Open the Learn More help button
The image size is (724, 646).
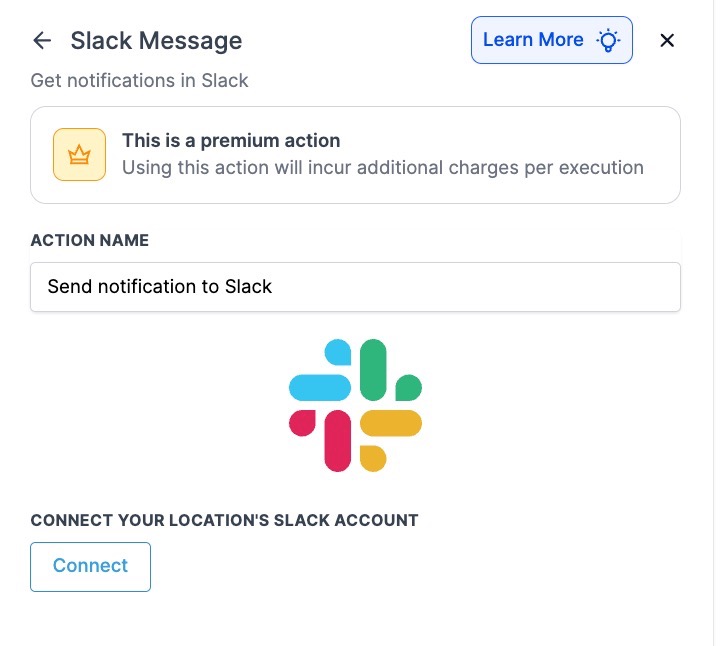pos(533,40)
